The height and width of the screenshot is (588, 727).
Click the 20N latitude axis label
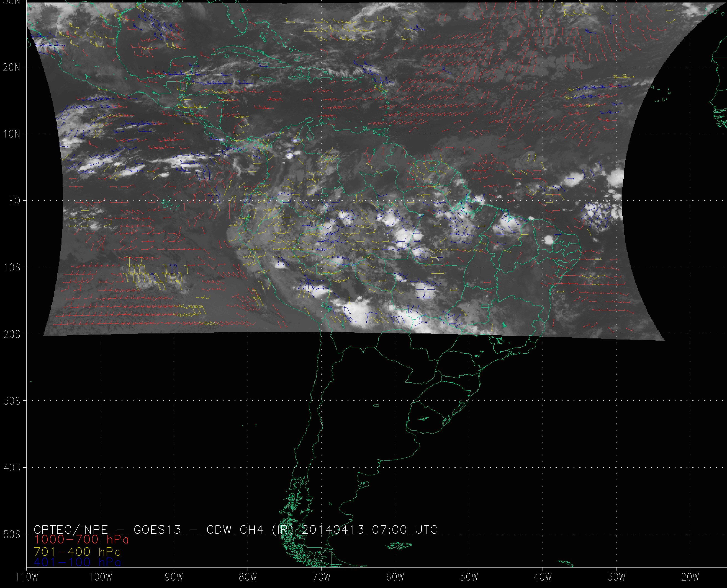pyautogui.click(x=12, y=68)
